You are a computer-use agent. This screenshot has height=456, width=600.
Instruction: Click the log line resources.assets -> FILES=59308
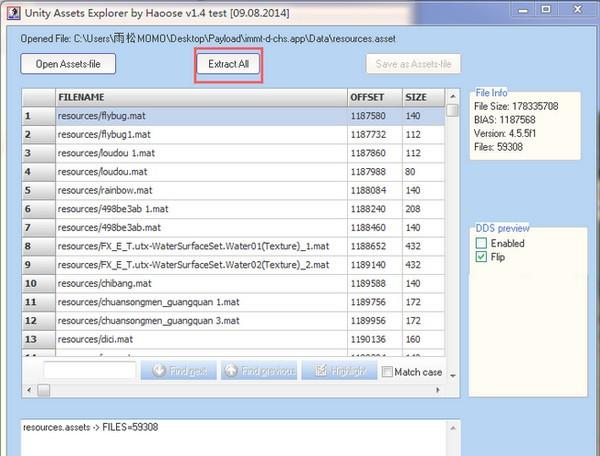pyautogui.click(x=90, y=427)
